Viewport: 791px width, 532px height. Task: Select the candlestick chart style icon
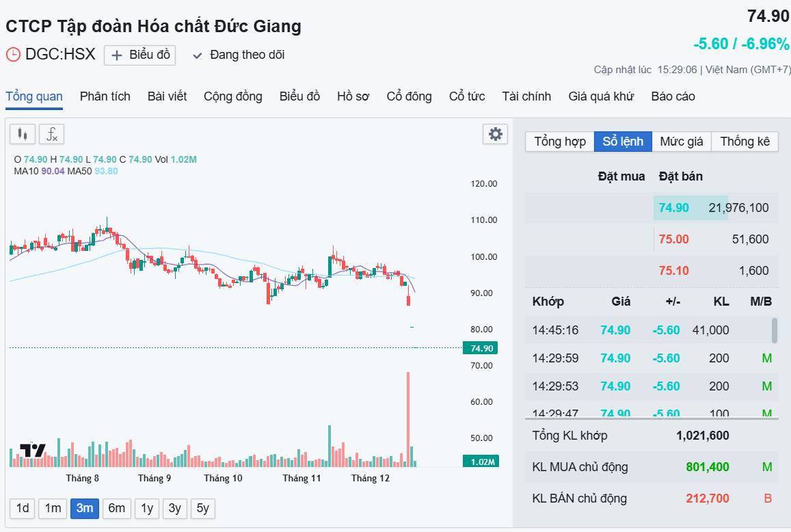21,133
